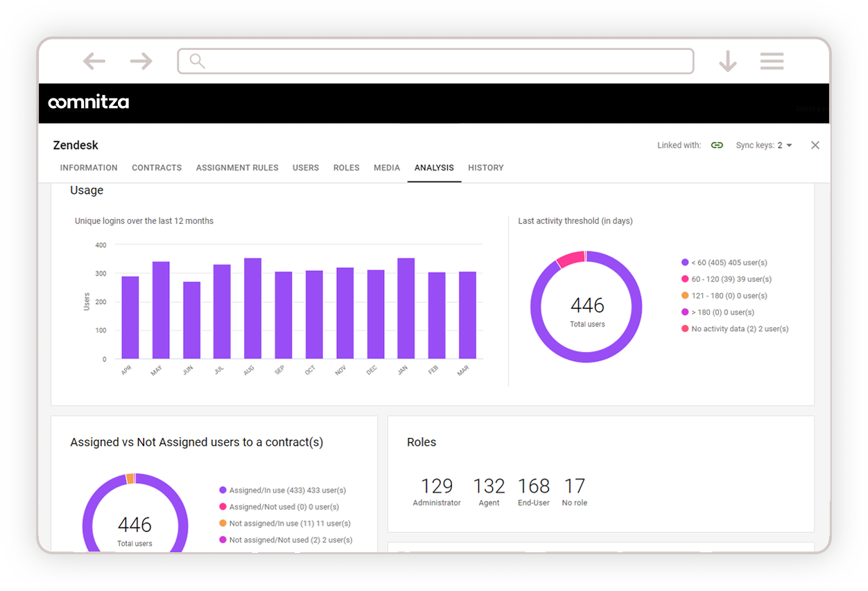Click the DEC bar in logins chart
The height and width of the screenshot is (591, 868).
point(376,315)
